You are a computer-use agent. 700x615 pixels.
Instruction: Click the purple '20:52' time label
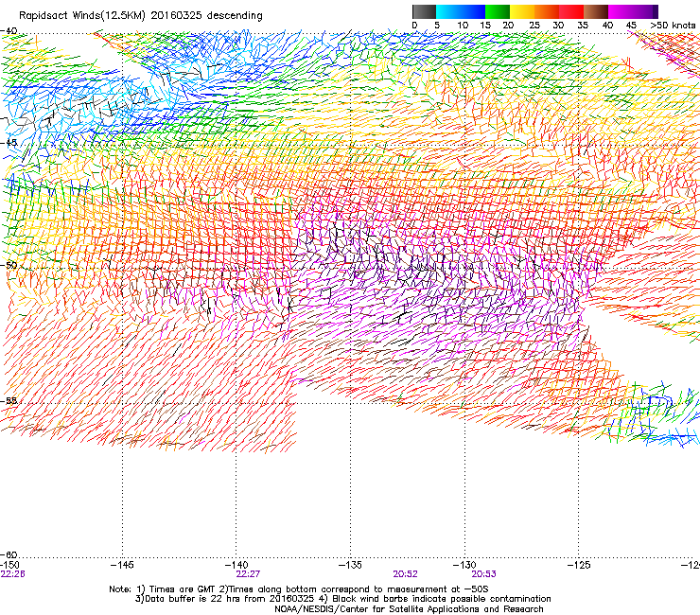click(406, 574)
